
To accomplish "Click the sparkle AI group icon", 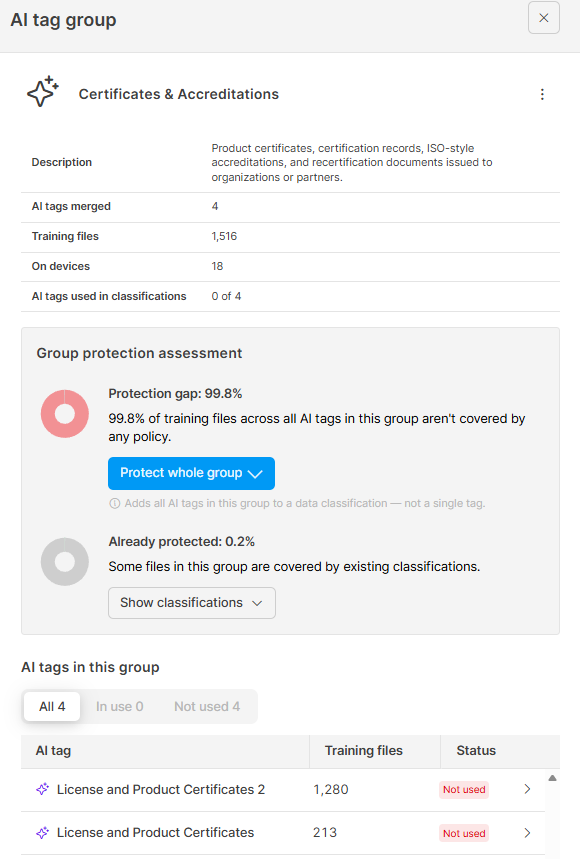I will 43,91.
